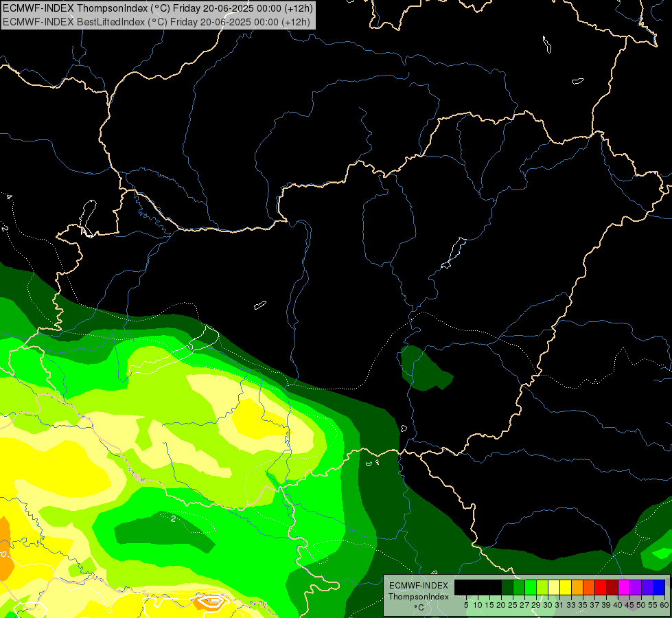Image resolution: width=672 pixels, height=618 pixels.
Task: Click the legend tick value 40
Action: 618,605
